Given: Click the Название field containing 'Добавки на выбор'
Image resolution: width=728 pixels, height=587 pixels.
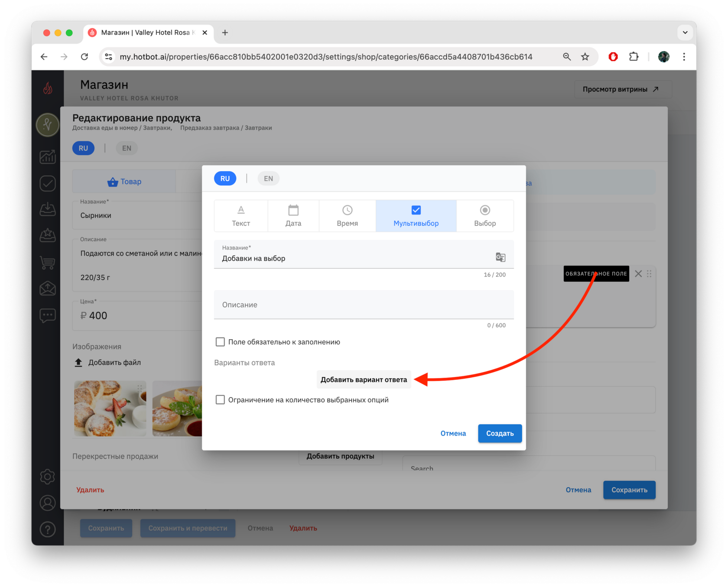Looking at the screenshot, I should tap(364, 254).
